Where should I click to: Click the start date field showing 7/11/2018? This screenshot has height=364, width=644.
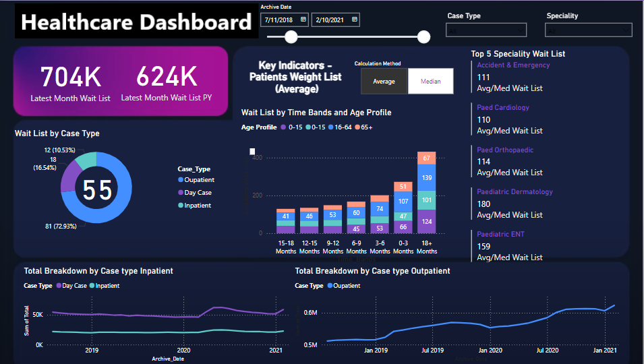pos(279,20)
